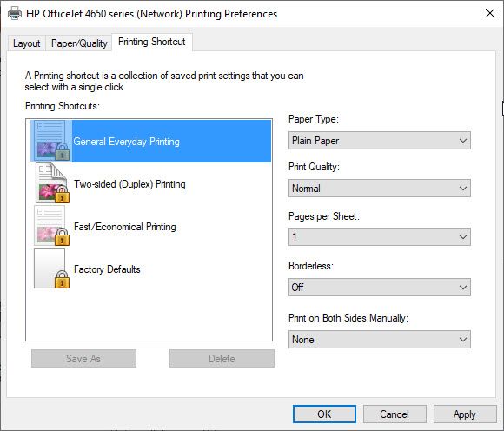Select General Everyday Printing text label

[126, 142]
